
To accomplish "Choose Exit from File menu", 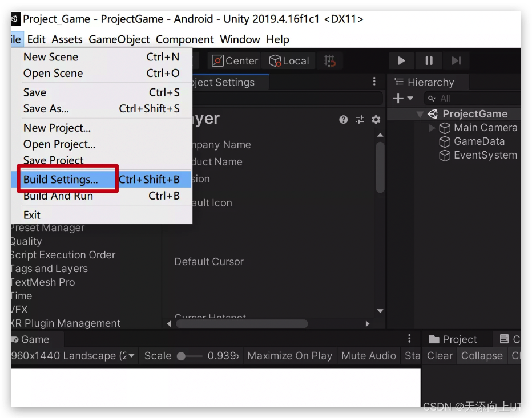I will tap(102, 215).
